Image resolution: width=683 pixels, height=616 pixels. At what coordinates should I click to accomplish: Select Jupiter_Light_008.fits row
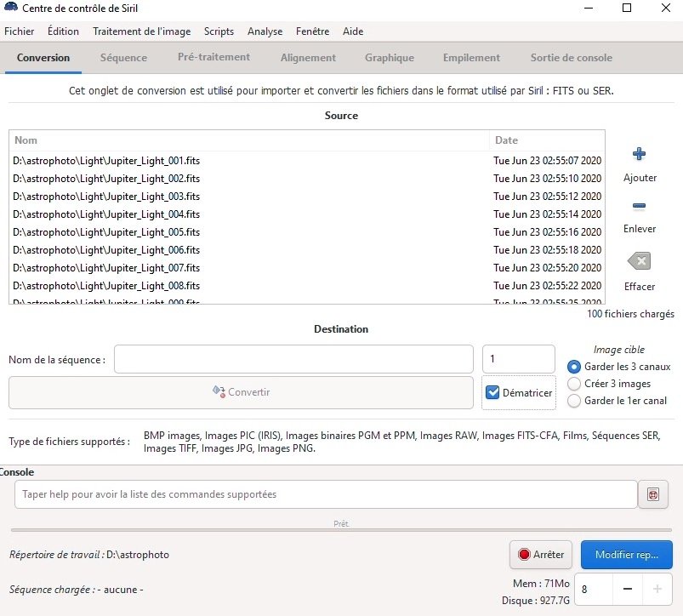tap(307, 286)
